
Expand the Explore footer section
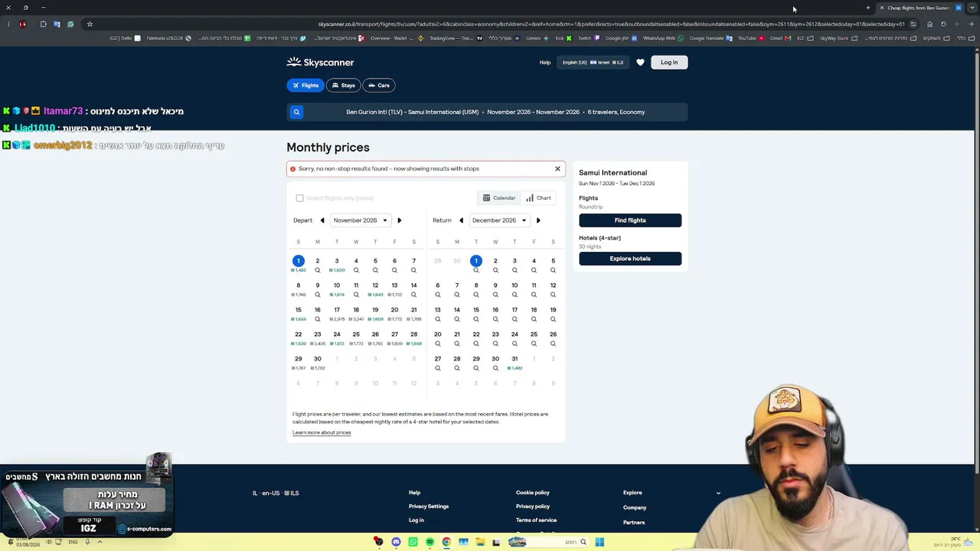point(718,493)
